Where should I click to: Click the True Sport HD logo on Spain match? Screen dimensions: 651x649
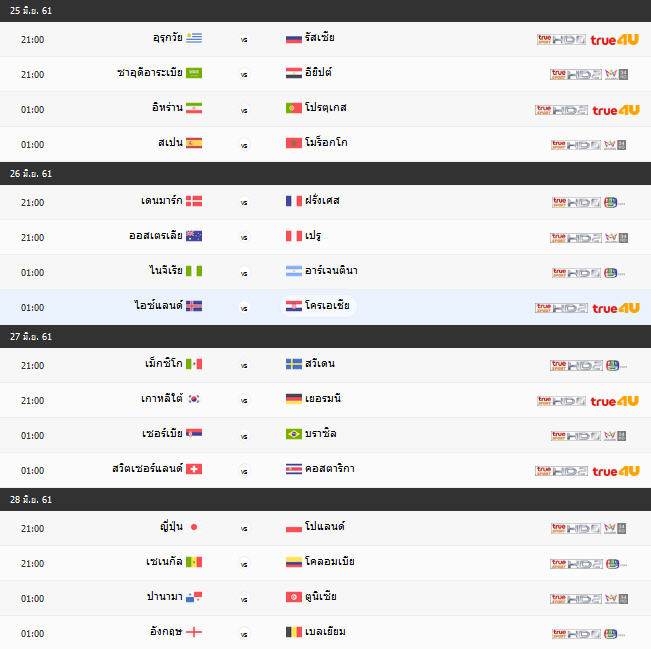[x=576, y=145]
